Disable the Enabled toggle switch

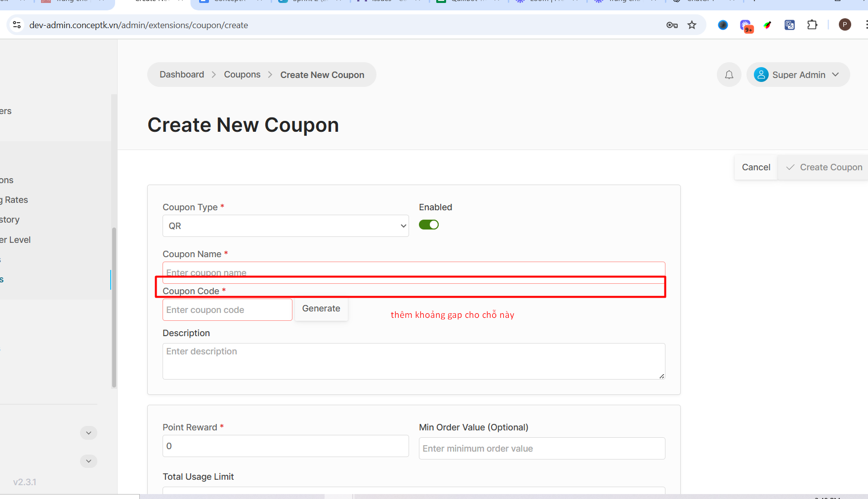[428, 225]
